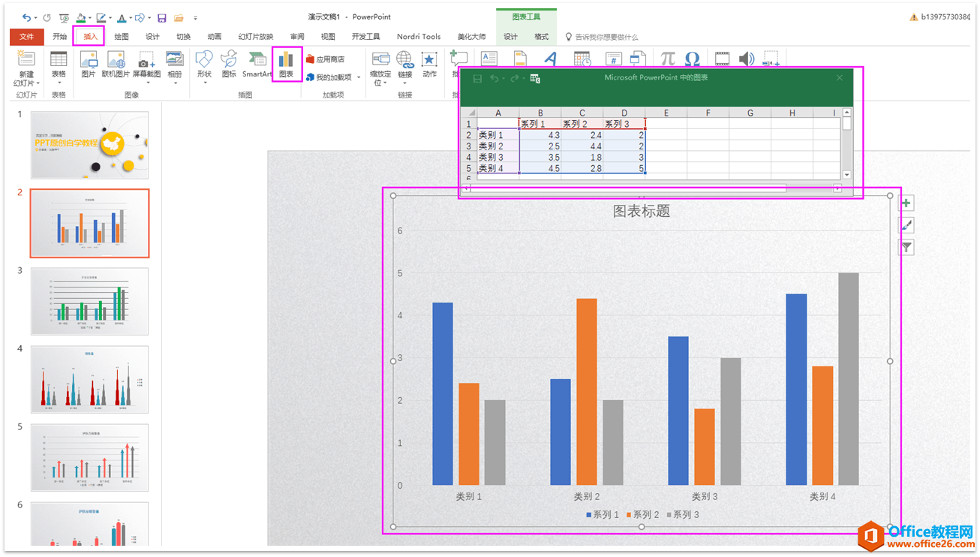Click the Icons (图标) insert button

229,64
